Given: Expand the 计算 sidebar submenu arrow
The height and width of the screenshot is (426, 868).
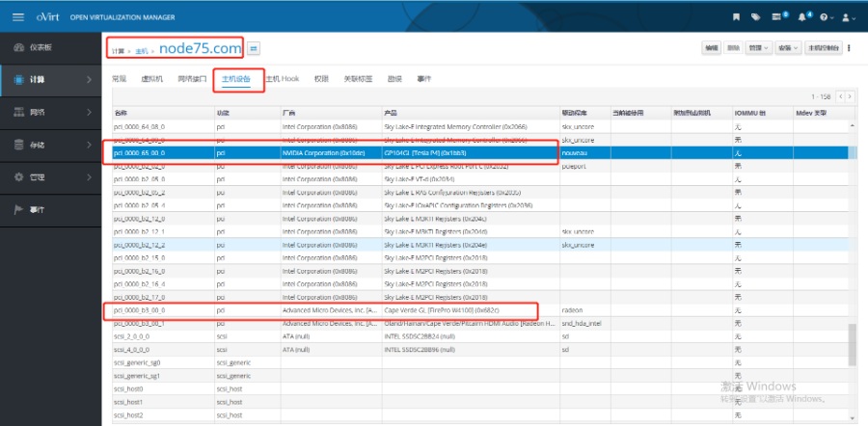Looking at the screenshot, I should [89, 80].
